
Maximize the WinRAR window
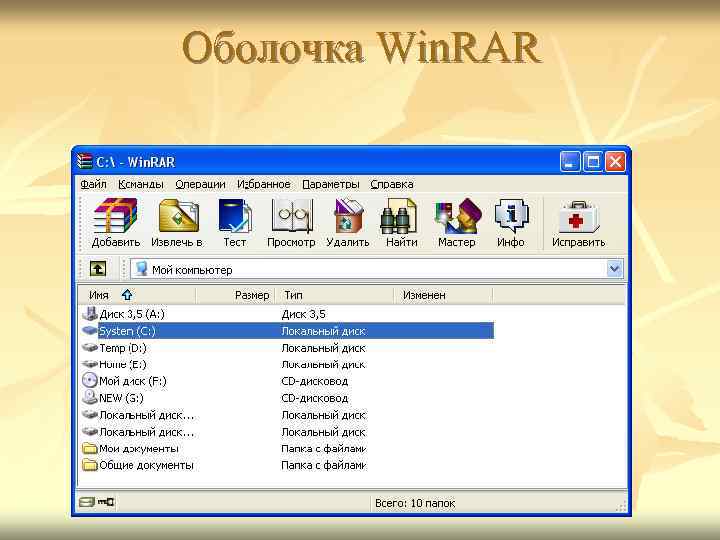(593, 162)
